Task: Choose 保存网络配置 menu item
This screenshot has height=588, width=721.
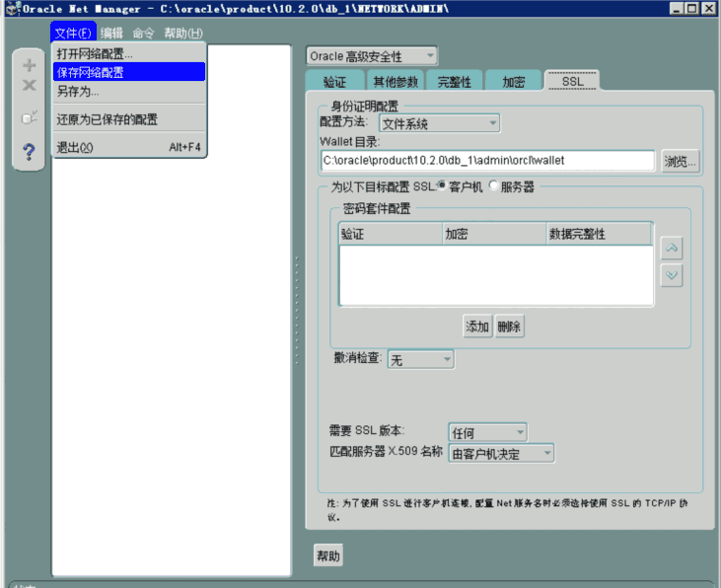Action: tap(129, 72)
